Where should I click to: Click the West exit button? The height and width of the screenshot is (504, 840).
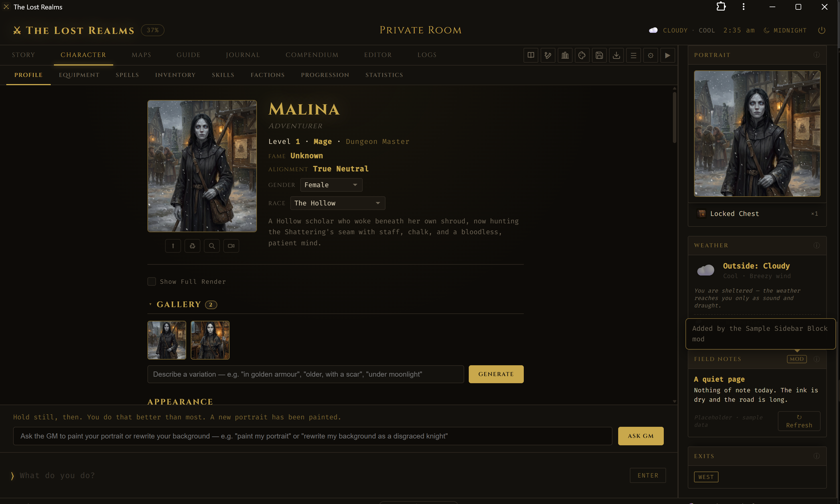coord(706,477)
